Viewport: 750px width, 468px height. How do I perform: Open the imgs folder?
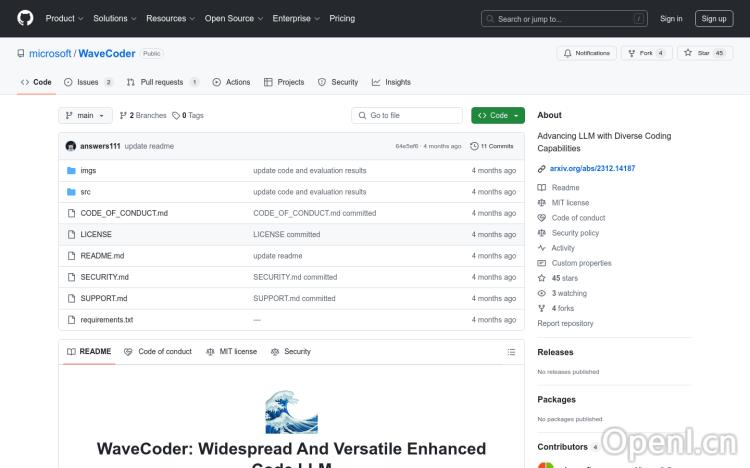(88, 170)
